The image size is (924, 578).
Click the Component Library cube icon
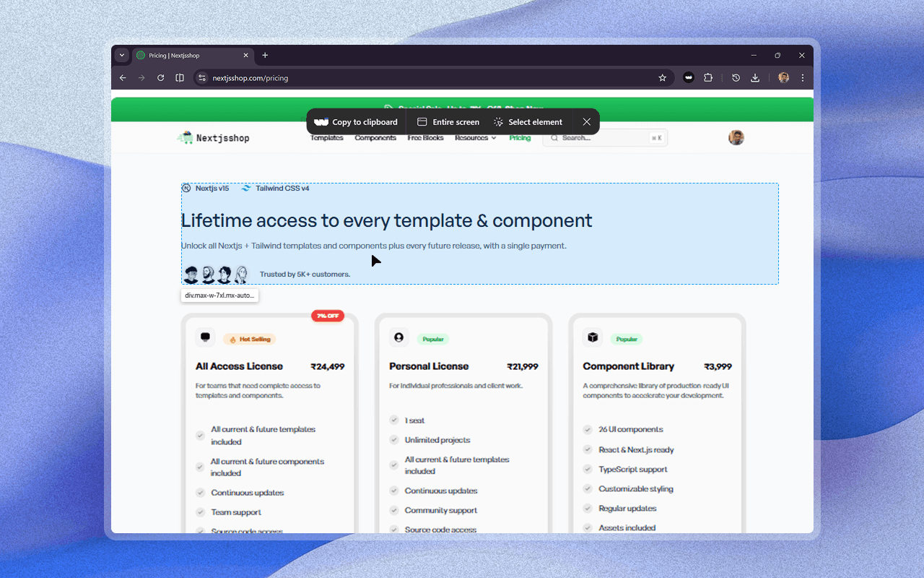tap(593, 337)
